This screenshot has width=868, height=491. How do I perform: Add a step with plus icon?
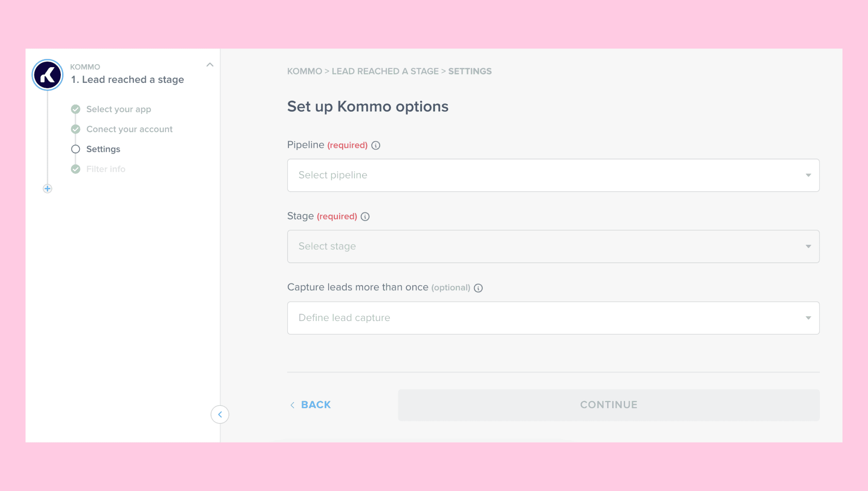48,189
